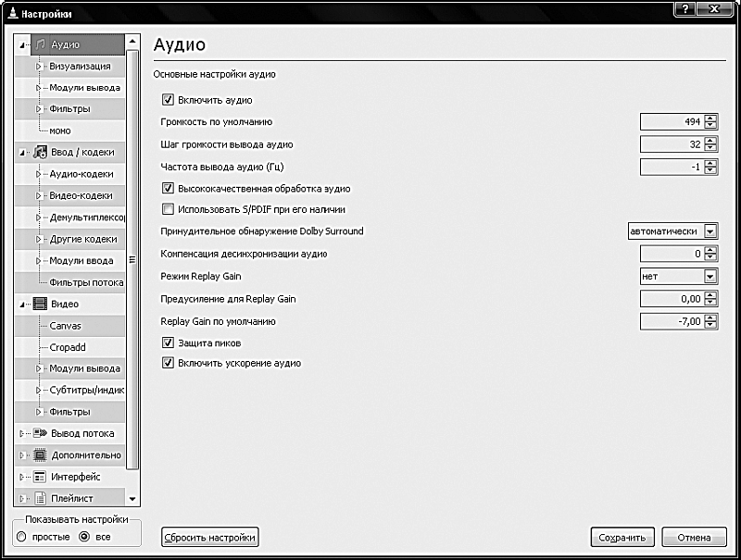Select the простые settings radio button
741x560 pixels.
click(x=21, y=537)
